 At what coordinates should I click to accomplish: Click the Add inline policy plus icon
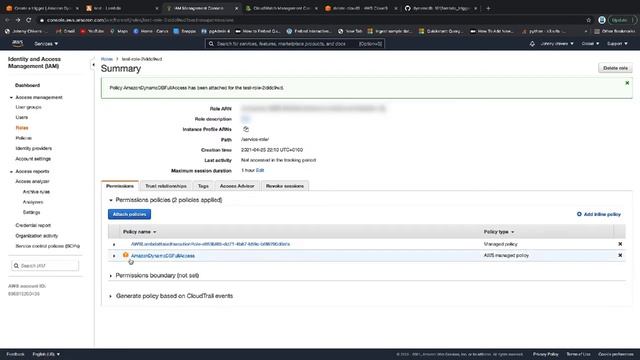[579, 214]
